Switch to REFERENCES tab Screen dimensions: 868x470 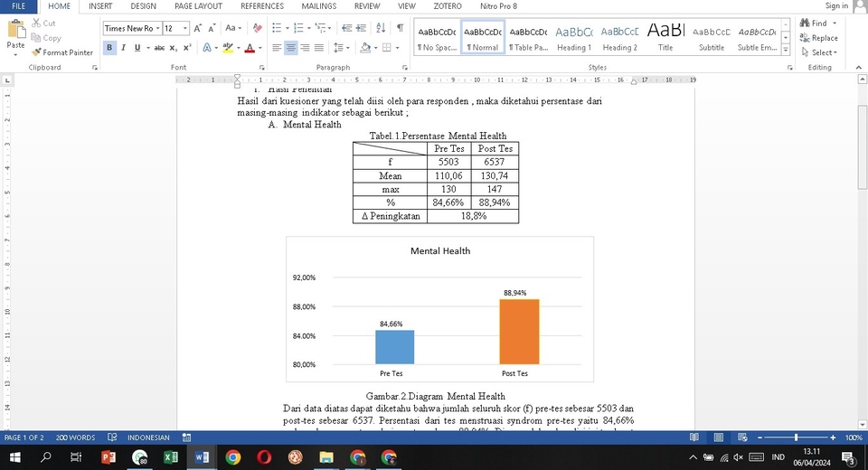(x=262, y=6)
